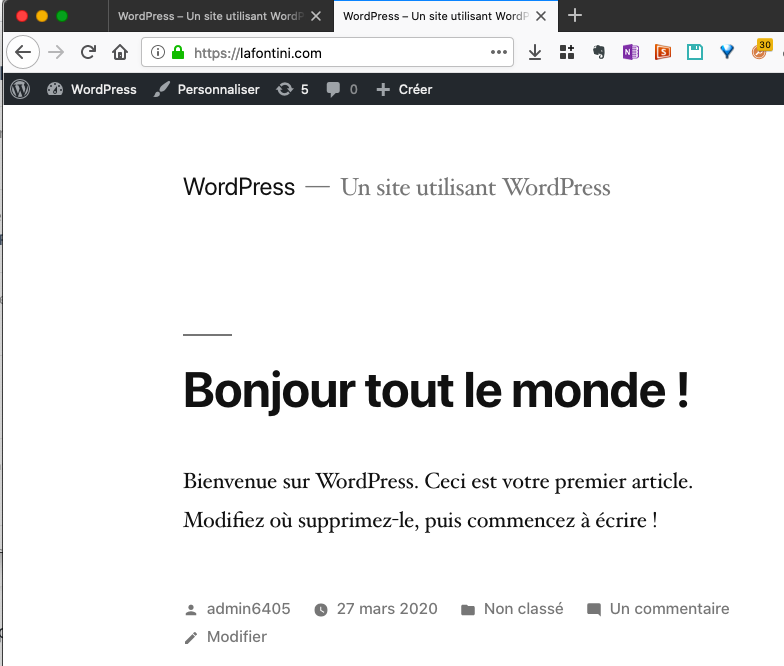Expand the Créer new content menu

tap(405, 89)
